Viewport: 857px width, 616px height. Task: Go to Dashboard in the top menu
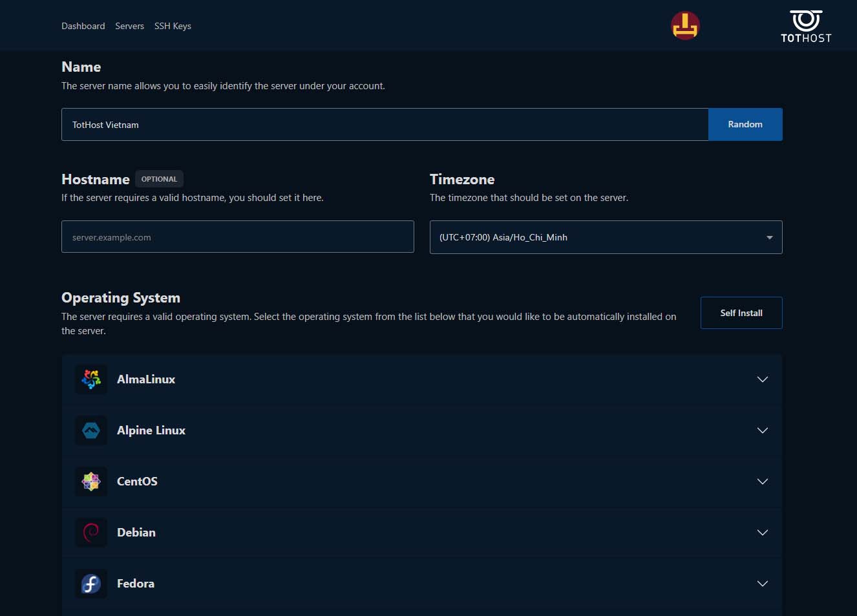pos(83,26)
